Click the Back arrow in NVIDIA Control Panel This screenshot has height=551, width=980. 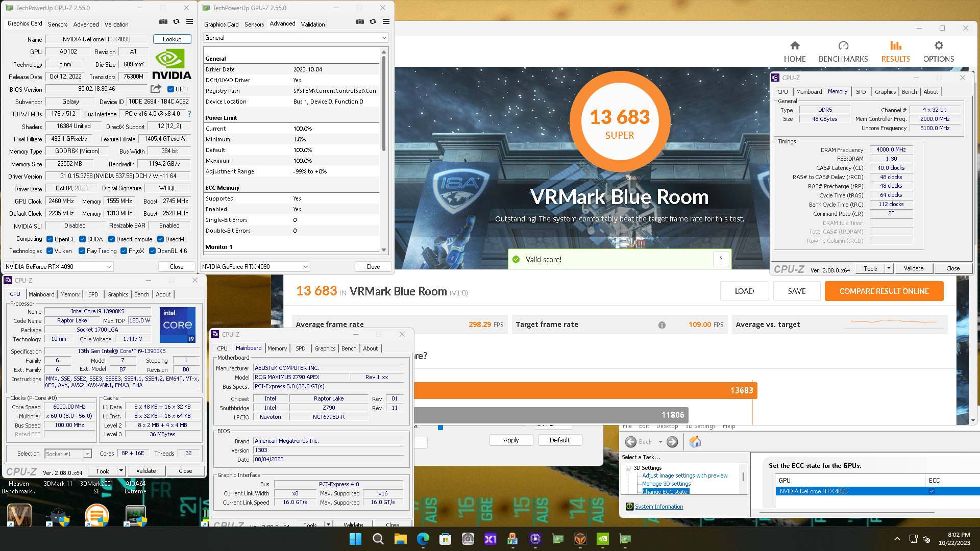click(x=631, y=442)
